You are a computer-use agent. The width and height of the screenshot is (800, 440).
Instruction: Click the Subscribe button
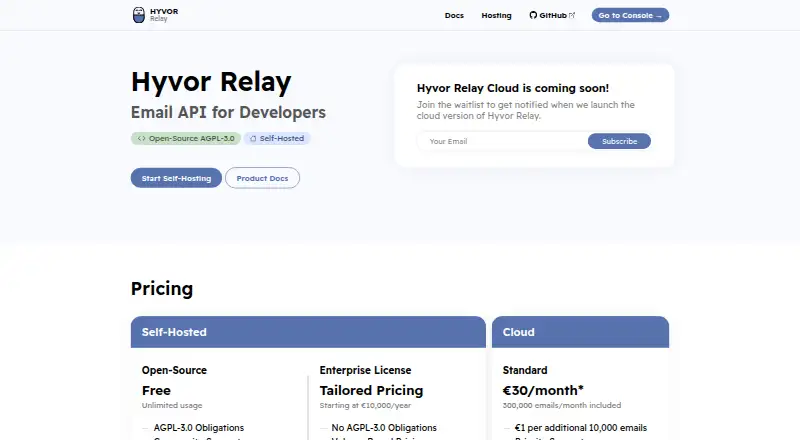[x=619, y=141]
